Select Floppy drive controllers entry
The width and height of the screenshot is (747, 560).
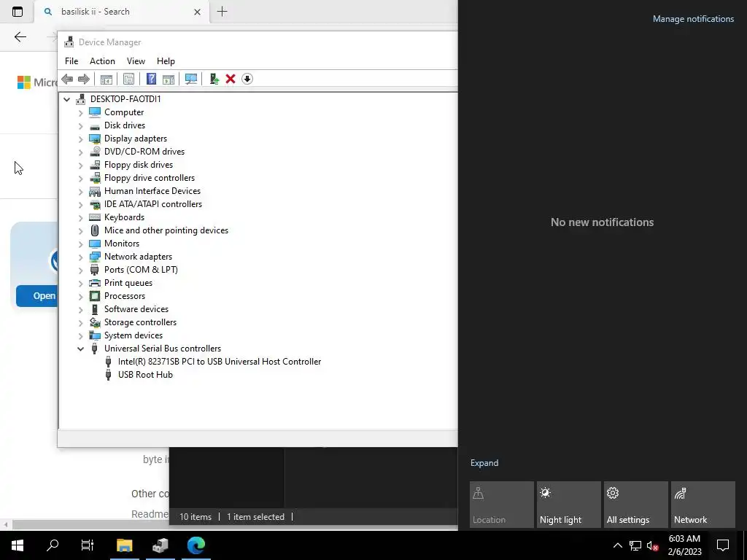150,178
